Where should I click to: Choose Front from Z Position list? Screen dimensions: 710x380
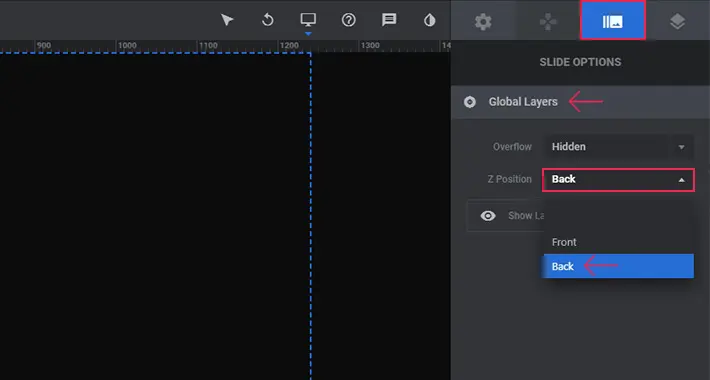[x=619, y=242]
